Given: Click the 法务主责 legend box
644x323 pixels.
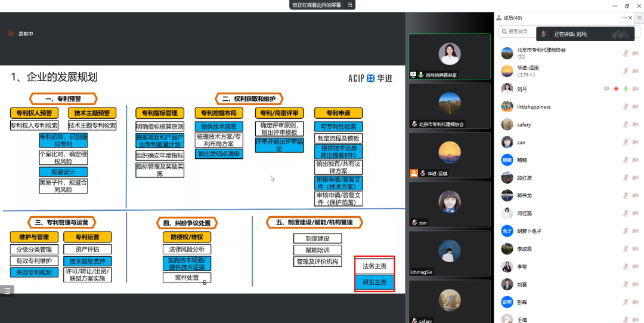Looking at the screenshot, I should pos(374,266).
